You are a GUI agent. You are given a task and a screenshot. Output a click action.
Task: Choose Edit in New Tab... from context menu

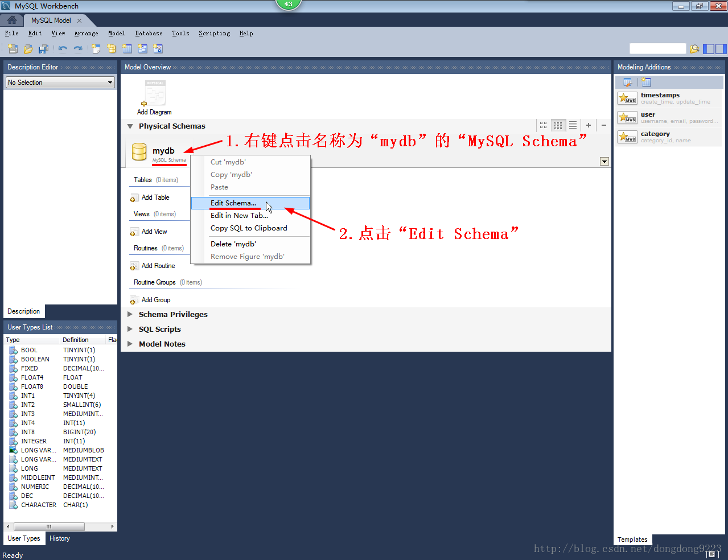click(250, 216)
